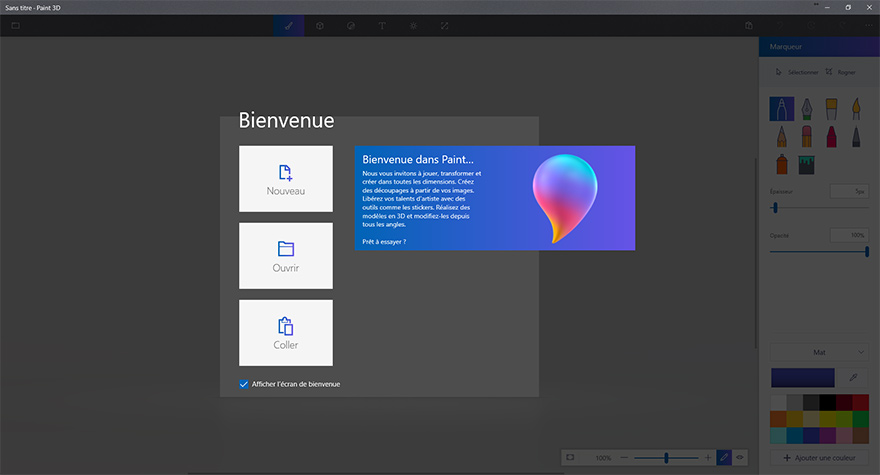This screenshot has width=880, height=475.
Task: Choose the Calligraphy pen brush
Action: [806, 109]
